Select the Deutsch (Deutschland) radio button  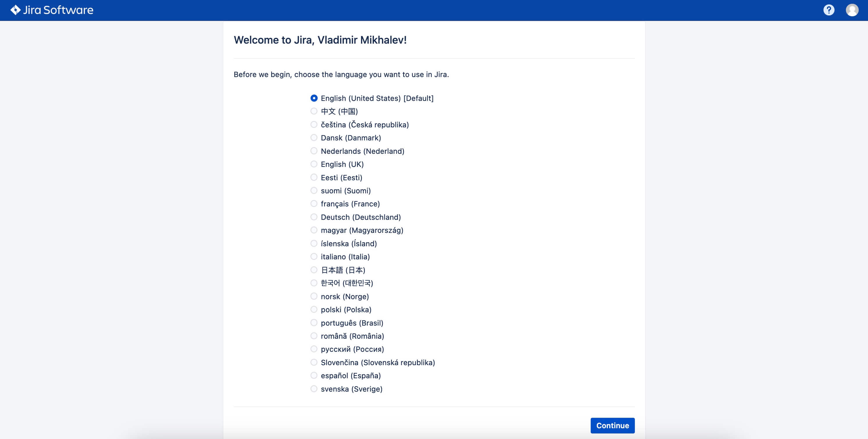313,217
